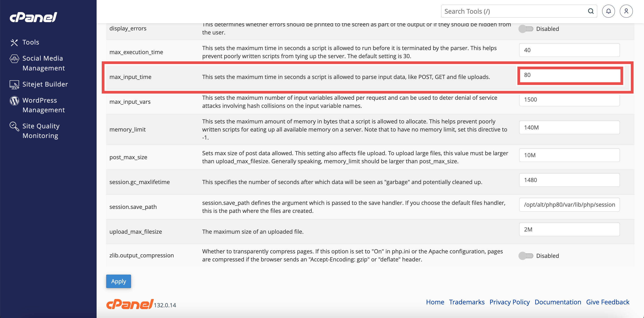Image resolution: width=644 pixels, height=318 pixels.
Task: Click the Sitejet Builder monitor icon
Action: [x=14, y=85]
